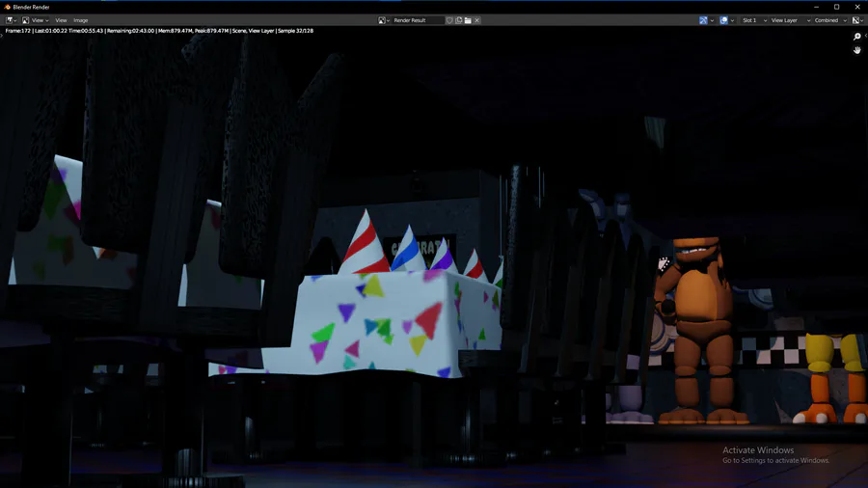
Task: Open the View menu
Action: 61,20
